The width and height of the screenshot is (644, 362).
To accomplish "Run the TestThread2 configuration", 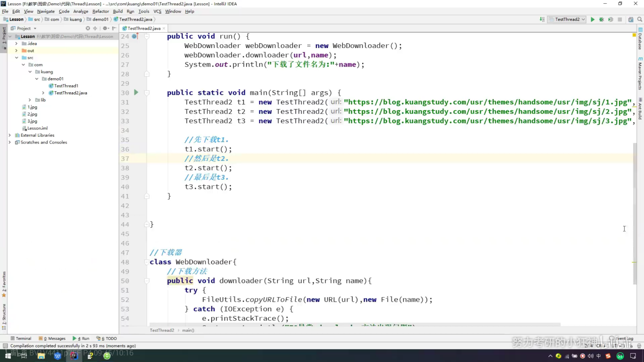I will pyautogui.click(x=592, y=19).
